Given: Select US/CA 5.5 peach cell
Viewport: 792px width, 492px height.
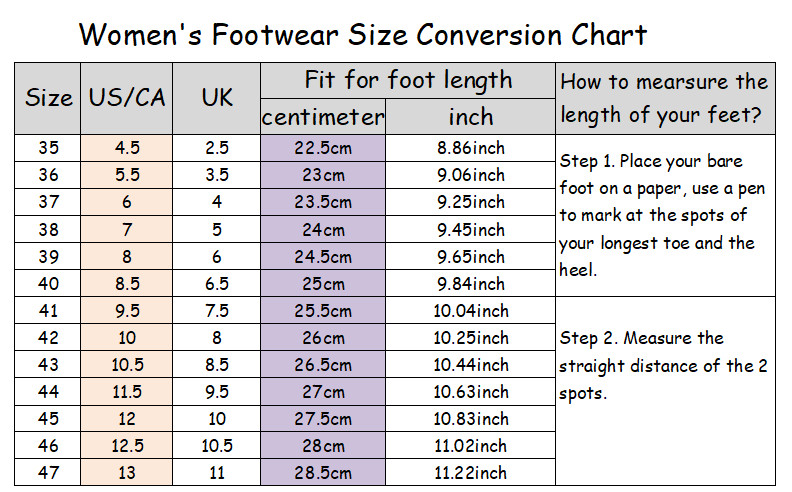Looking at the screenshot, I should [x=127, y=175].
